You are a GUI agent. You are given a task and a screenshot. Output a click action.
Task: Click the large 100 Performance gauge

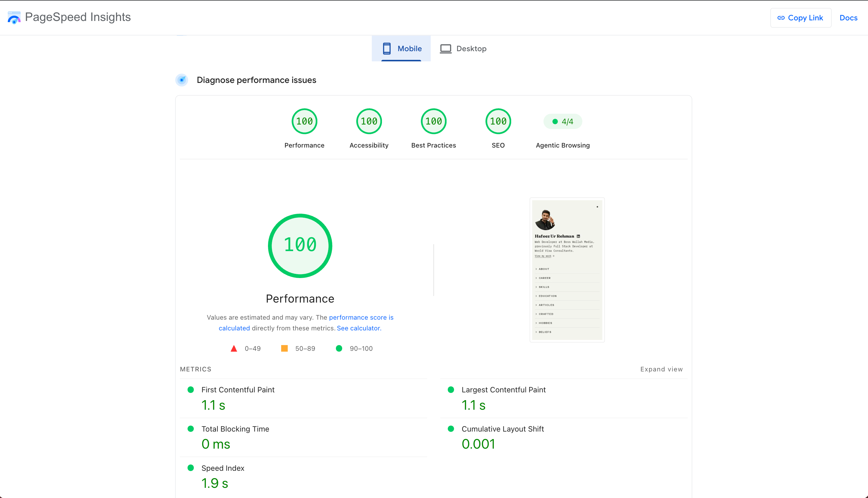pyautogui.click(x=300, y=246)
